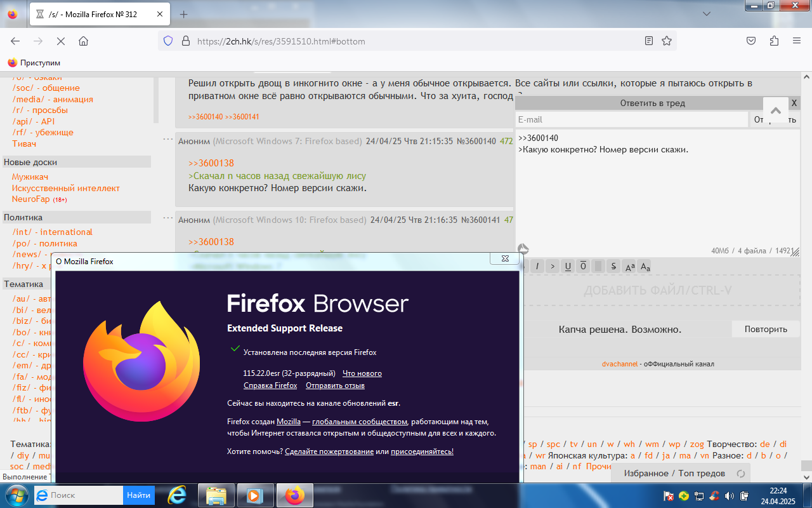Click the глобальным сообществом link

point(359,422)
